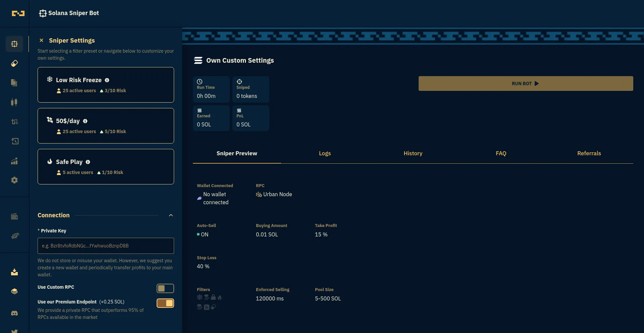Click the "15 %" take profit value
Viewport: 644px width, 333px height.
click(321, 235)
